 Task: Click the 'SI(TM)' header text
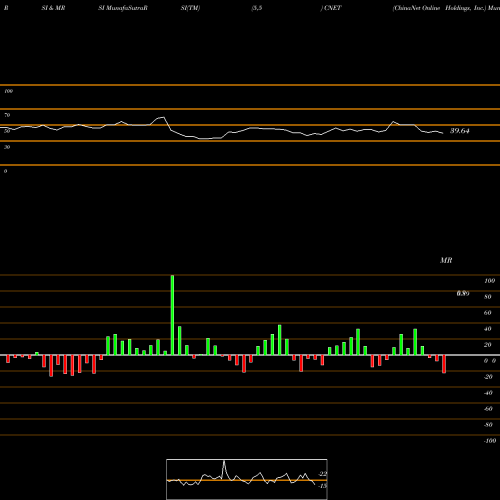click(190, 8)
